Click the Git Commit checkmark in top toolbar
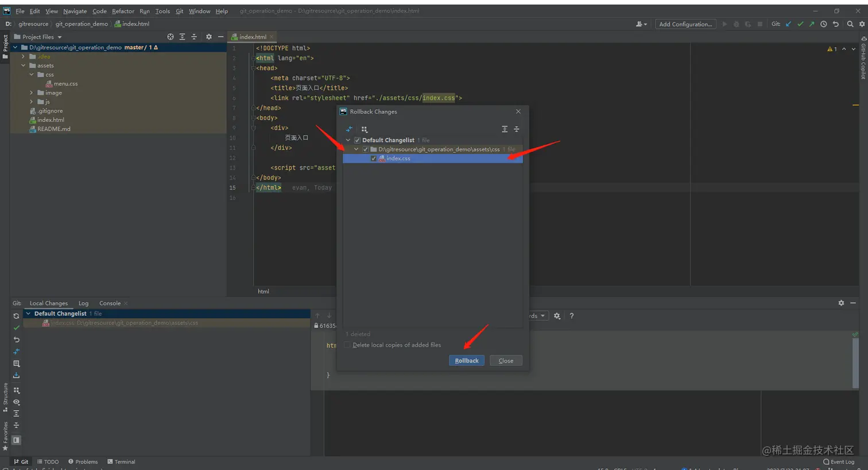 tap(800, 24)
